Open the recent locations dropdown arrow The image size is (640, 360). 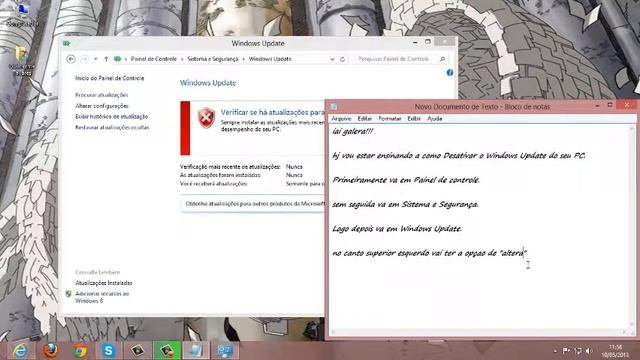(96, 59)
